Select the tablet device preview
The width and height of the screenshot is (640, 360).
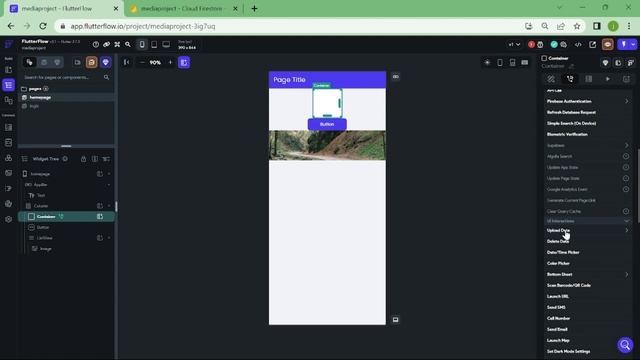tap(154, 44)
